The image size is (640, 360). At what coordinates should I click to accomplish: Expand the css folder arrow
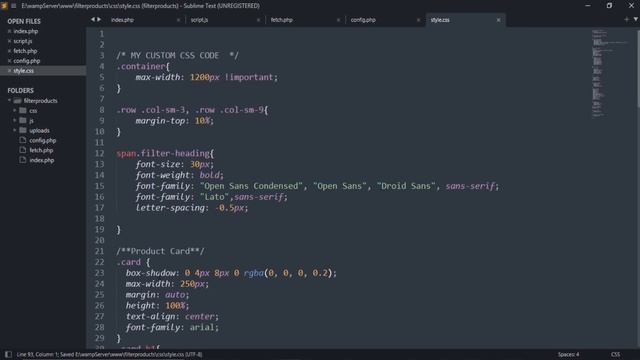(15, 111)
